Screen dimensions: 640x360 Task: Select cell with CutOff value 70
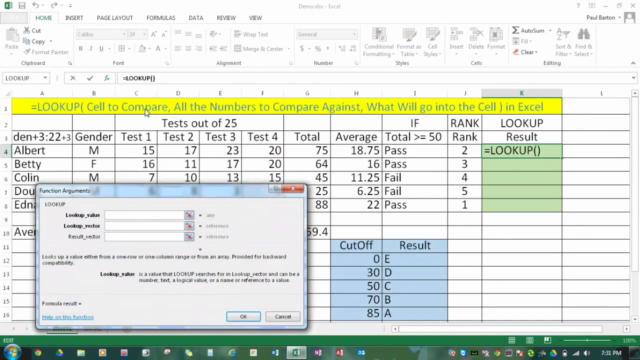(356, 300)
